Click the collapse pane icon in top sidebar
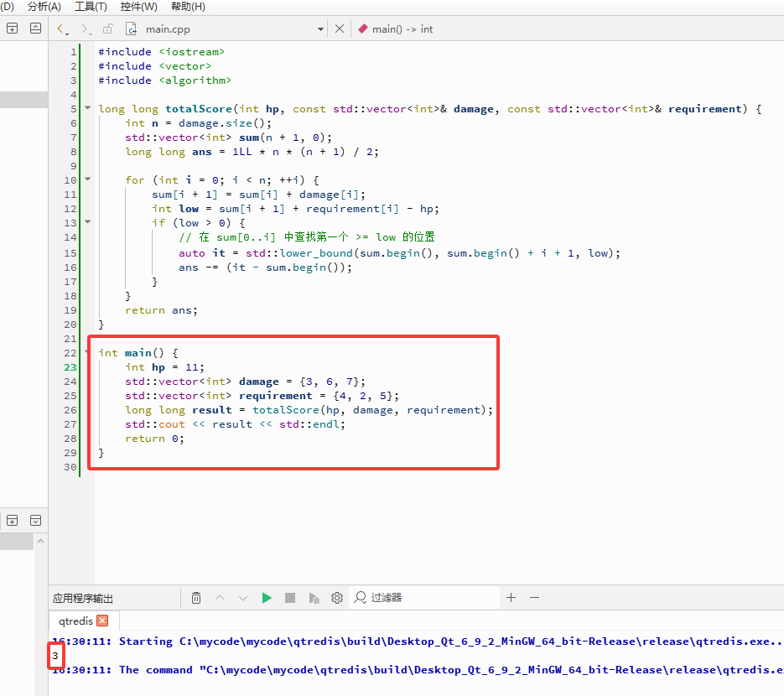Viewport: 784px width, 696px height. pyautogui.click(x=35, y=29)
